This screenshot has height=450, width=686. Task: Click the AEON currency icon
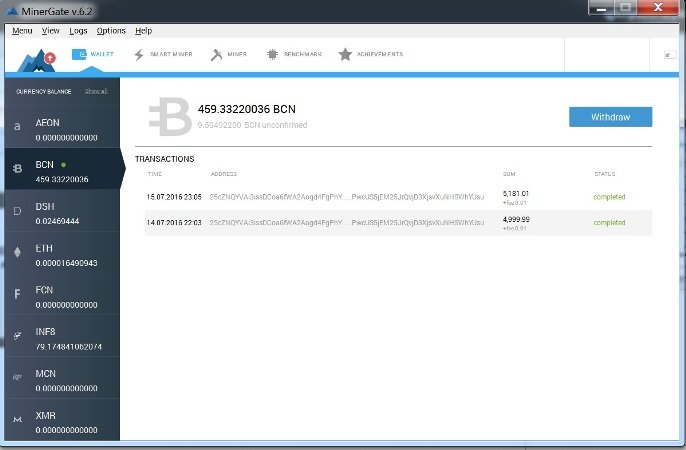pos(17,127)
